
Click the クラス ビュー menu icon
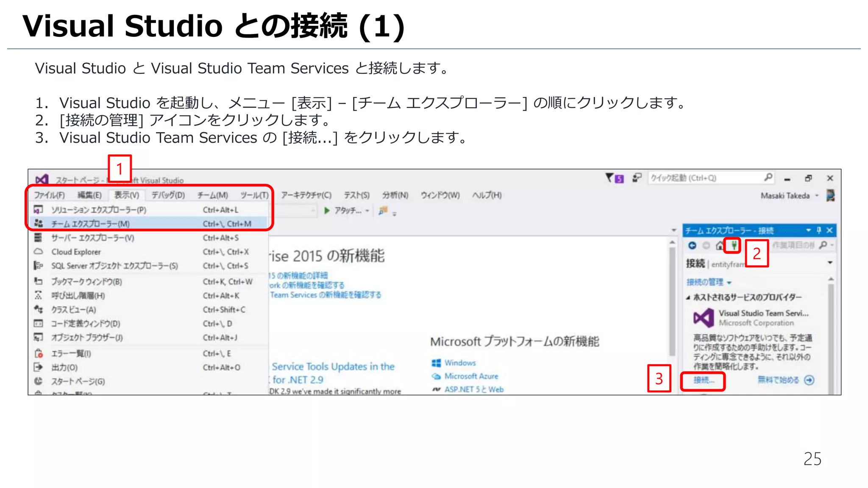(x=38, y=309)
